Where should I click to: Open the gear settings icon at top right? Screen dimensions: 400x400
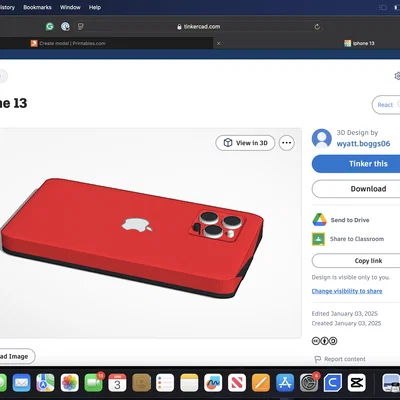point(397,76)
